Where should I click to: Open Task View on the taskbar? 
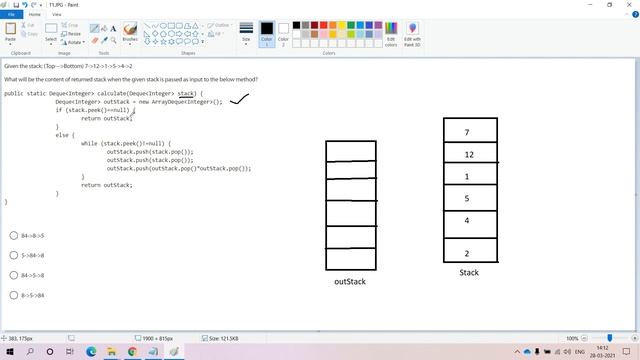pyautogui.click(x=70, y=351)
